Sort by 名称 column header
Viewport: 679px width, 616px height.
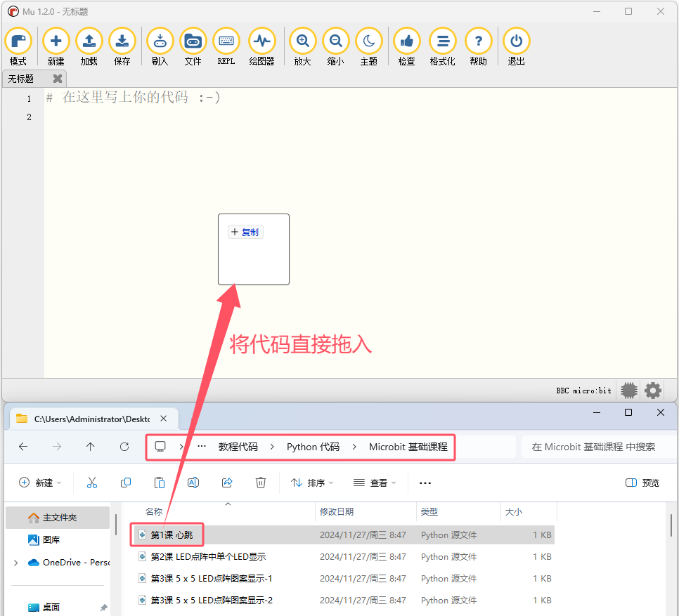(154, 512)
